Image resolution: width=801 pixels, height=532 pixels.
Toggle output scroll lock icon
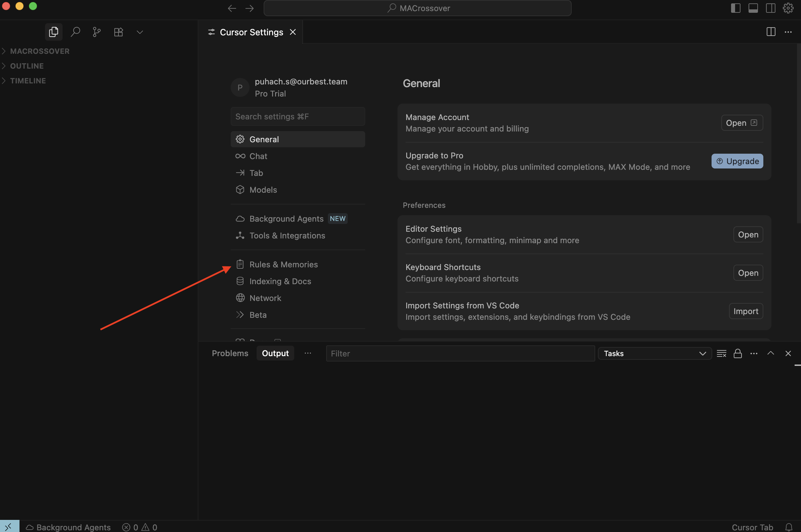(737, 353)
